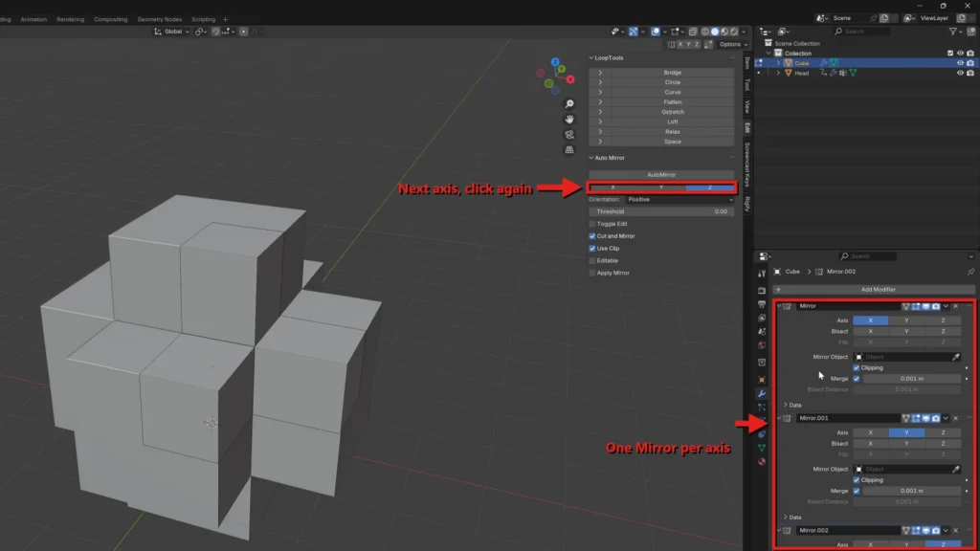Expand Data section of first Mirror modifier
980x551 pixels.
point(786,405)
